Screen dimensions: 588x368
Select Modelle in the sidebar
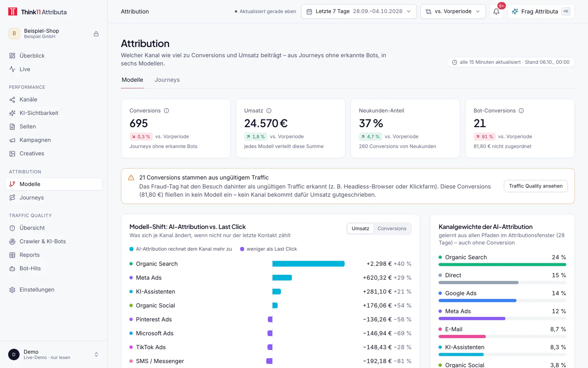point(53,184)
